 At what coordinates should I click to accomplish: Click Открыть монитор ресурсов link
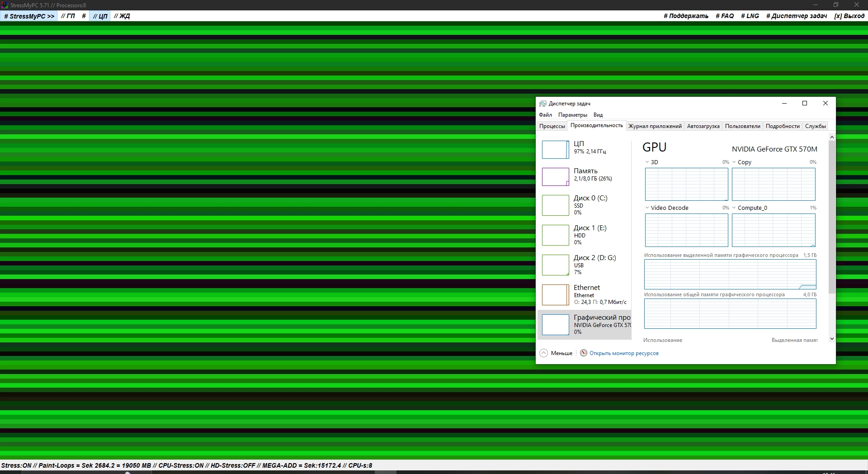624,353
